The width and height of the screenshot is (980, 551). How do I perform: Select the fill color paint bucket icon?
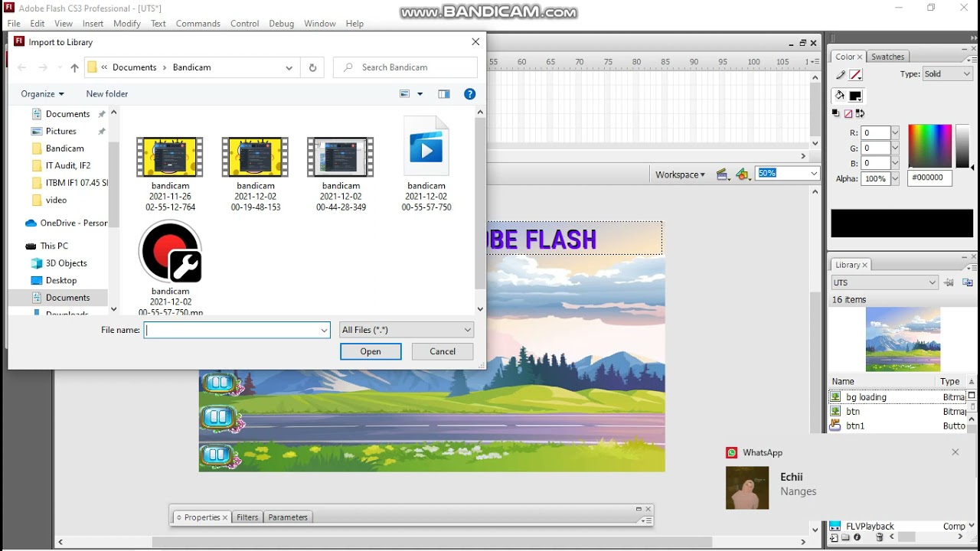[x=840, y=96]
